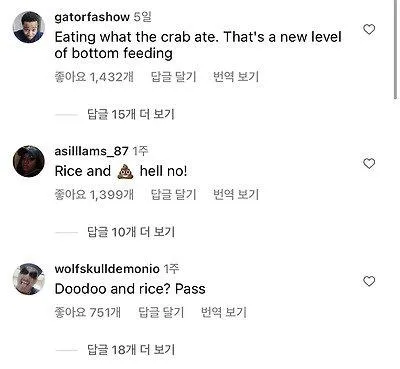
Task: View translation of gatorfashow's comment
Action: pyautogui.click(x=236, y=77)
